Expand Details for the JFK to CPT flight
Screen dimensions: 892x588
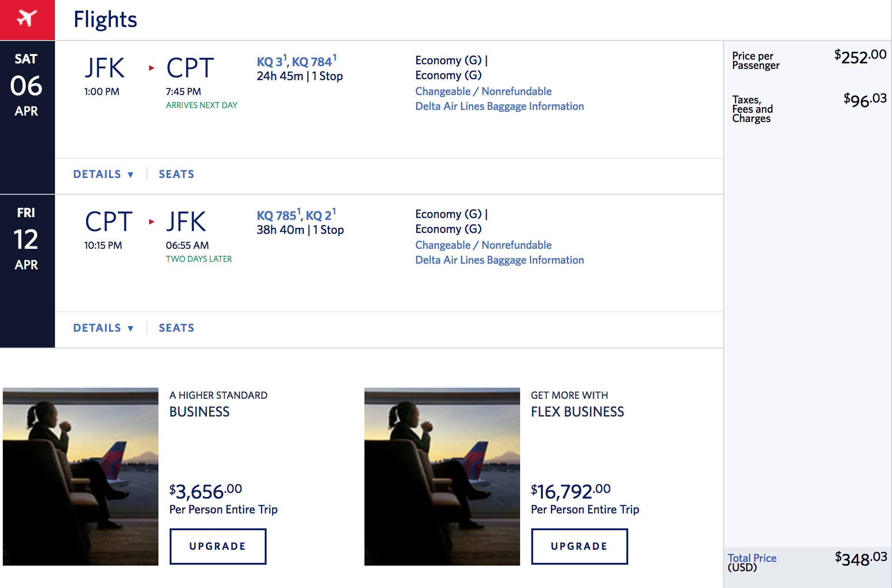(103, 174)
